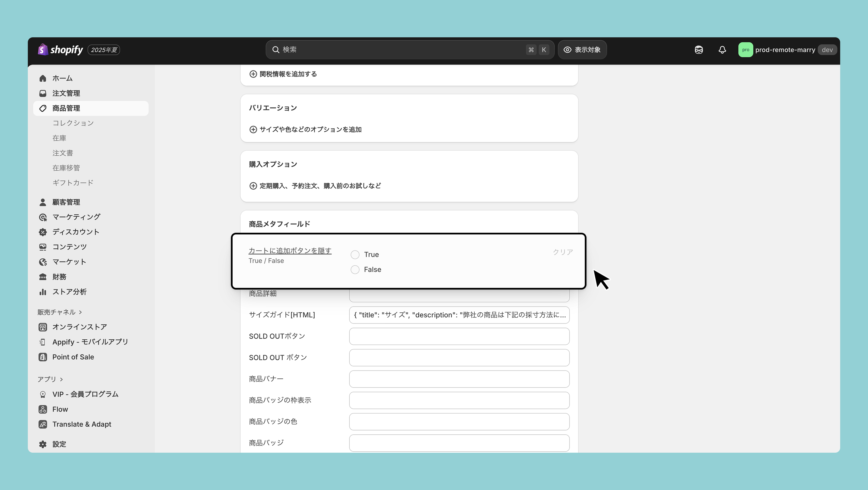The image size is (868, 490).
Task: Open the Sidekick assistant icon
Action: point(699,50)
